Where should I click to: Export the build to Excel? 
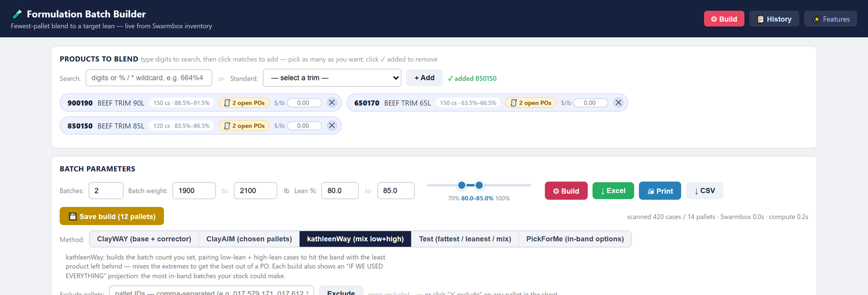pos(613,191)
